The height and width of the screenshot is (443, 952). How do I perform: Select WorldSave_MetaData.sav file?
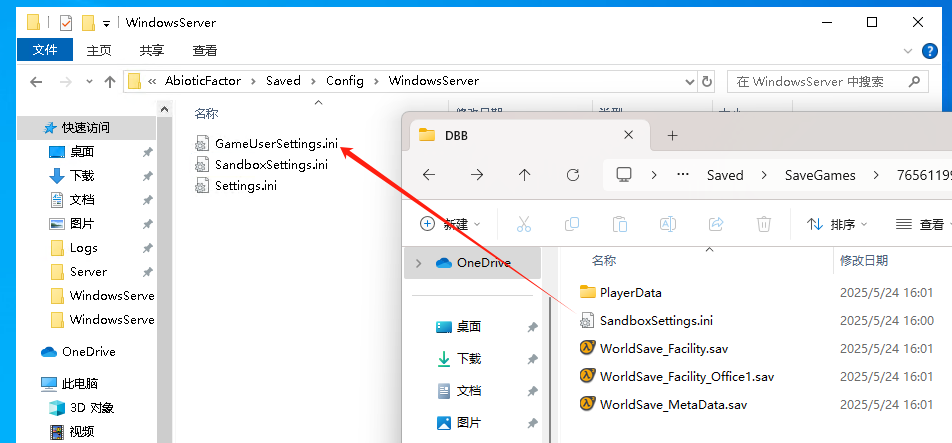(673, 404)
